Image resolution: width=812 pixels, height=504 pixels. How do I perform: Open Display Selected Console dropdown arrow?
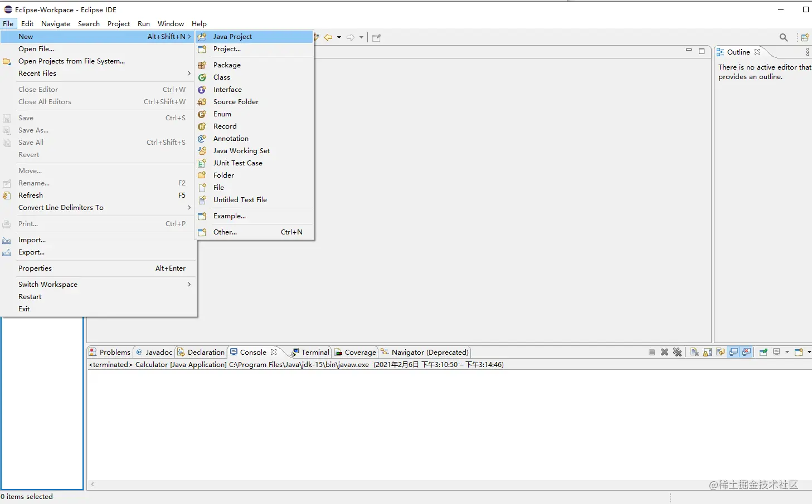787,352
